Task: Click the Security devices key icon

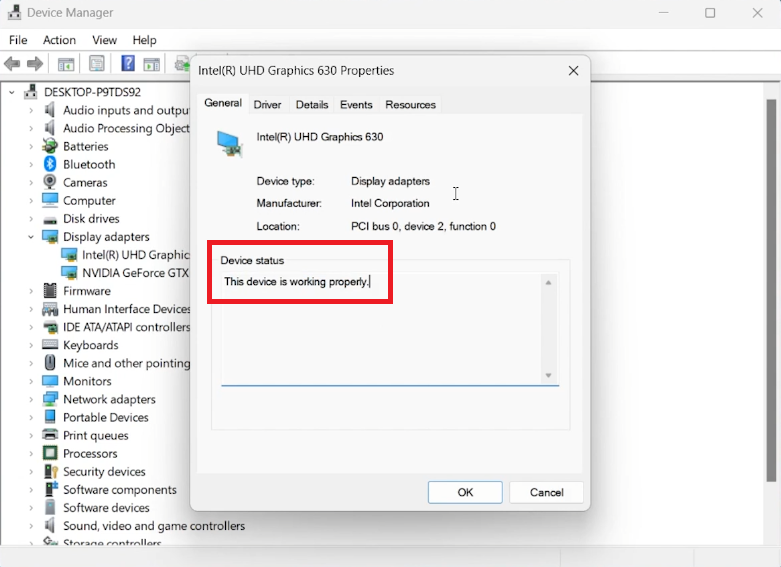Action: click(51, 471)
